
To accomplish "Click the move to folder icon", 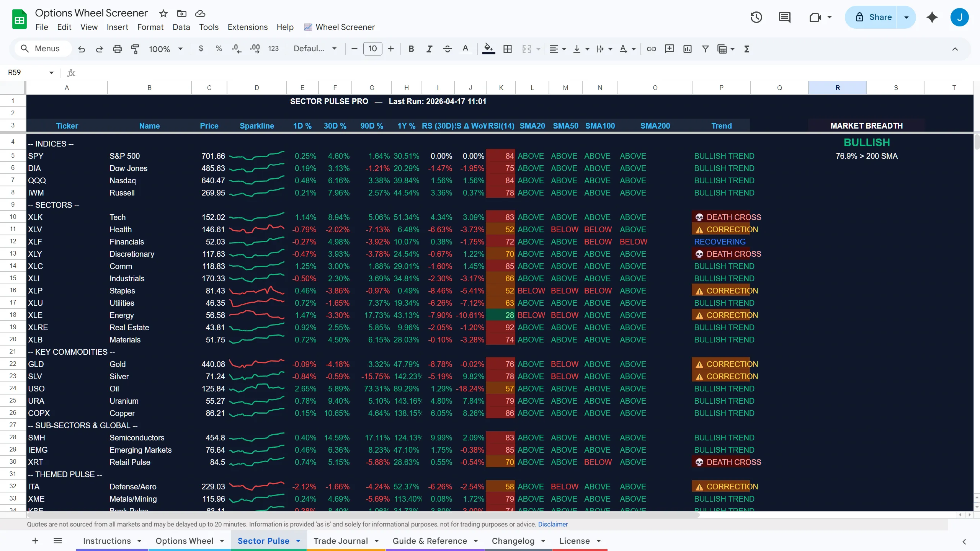I will [x=182, y=14].
